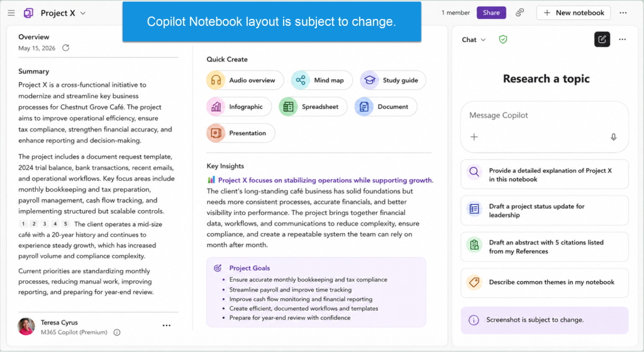Click the Project Goals target icon
The image size is (644, 352).
pyautogui.click(x=218, y=268)
